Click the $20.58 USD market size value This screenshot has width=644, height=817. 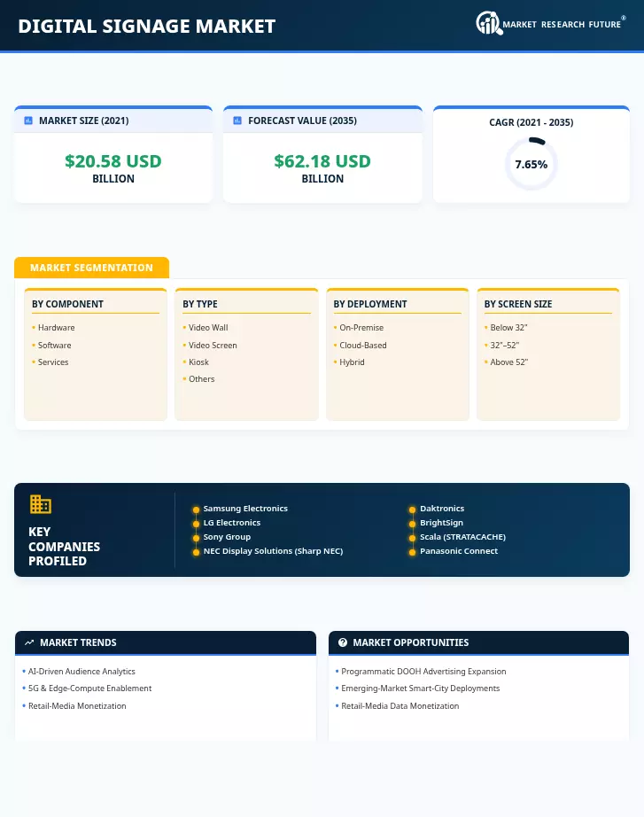click(113, 161)
